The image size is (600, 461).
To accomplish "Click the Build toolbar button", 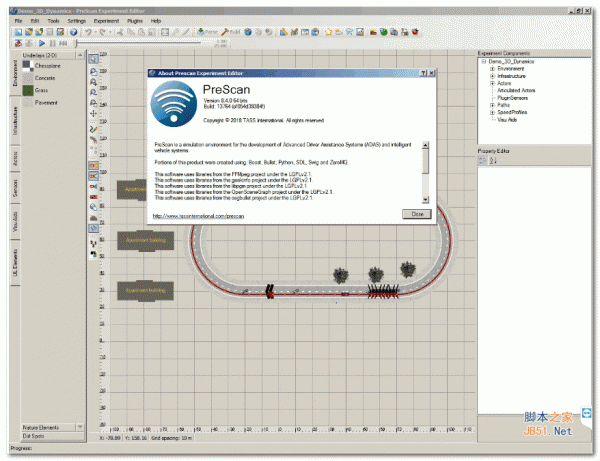I will 236,32.
